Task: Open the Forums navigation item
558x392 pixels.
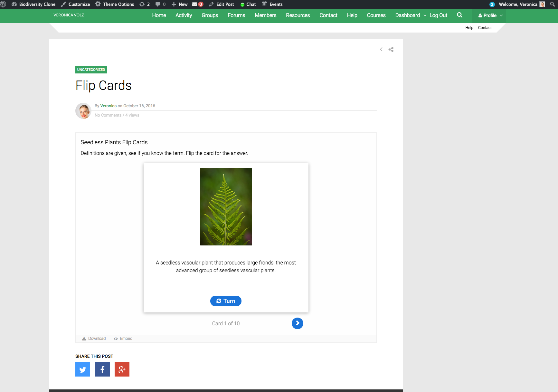Action: point(236,15)
